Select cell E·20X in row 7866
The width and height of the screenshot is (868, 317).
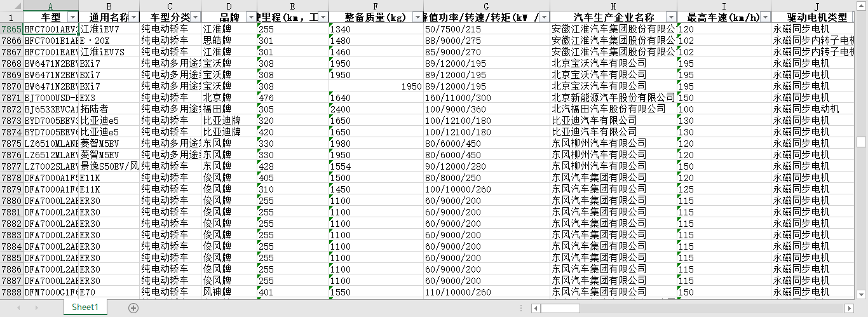pyautogui.click(x=109, y=40)
